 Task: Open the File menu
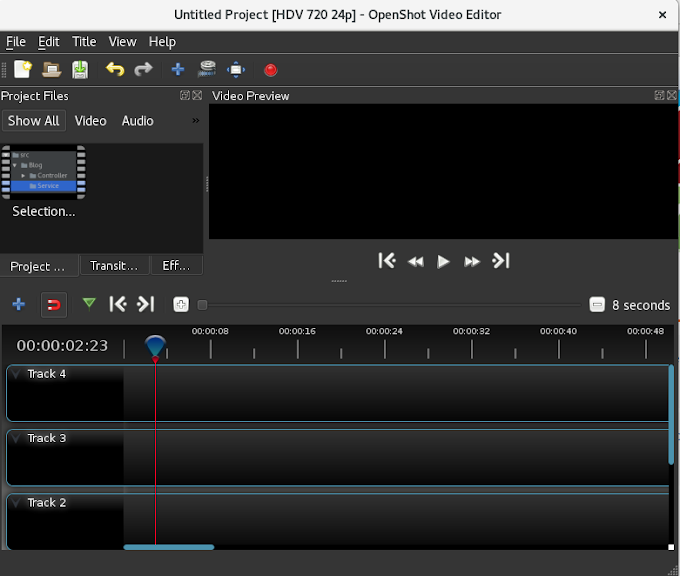[16, 42]
